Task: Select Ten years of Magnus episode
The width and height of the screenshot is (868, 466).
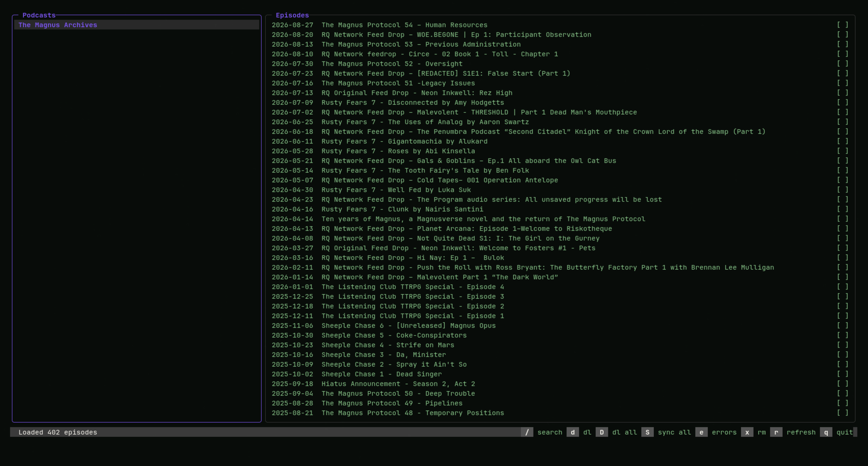Action: 560,219
